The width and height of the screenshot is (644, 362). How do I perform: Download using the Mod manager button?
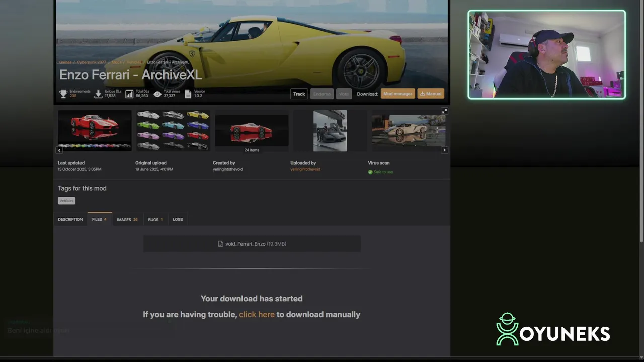pyautogui.click(x=398, y=94)
